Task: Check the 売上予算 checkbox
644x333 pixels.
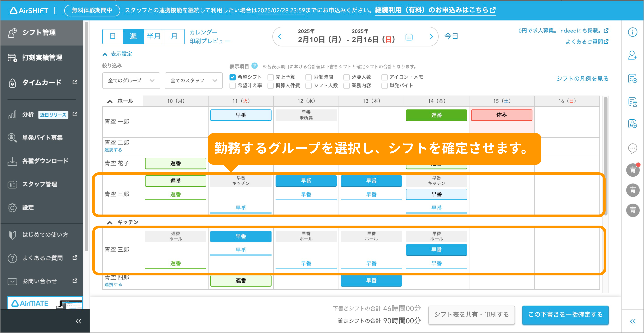Action: point(271,77)
